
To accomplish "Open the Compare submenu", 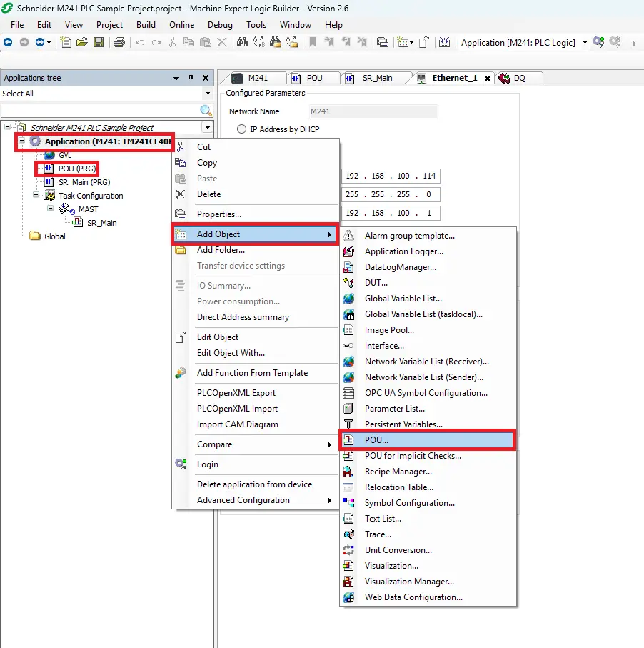I will coord(255,444).
